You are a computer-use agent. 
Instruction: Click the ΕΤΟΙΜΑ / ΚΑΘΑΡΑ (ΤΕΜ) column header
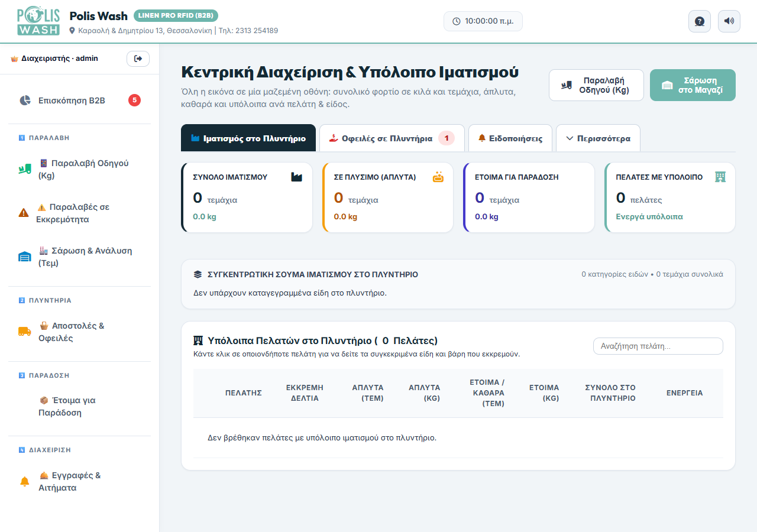point(487,393)
